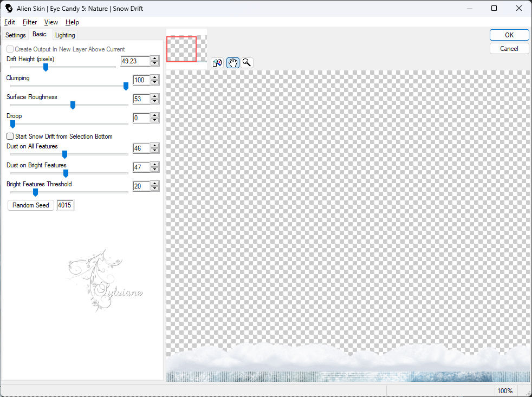The image size is (532, 397).
Task: Toggle the show original preview icon
Action: (217, 63)
